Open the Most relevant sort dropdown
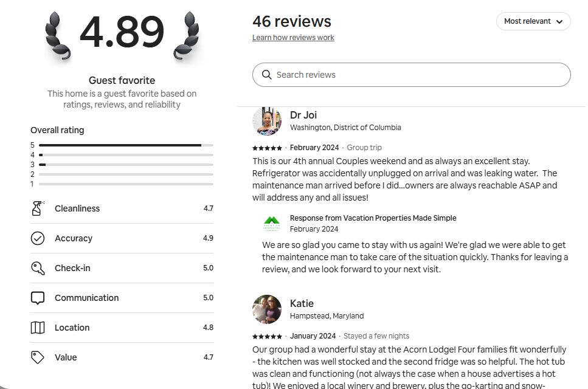 coord(533,21)
